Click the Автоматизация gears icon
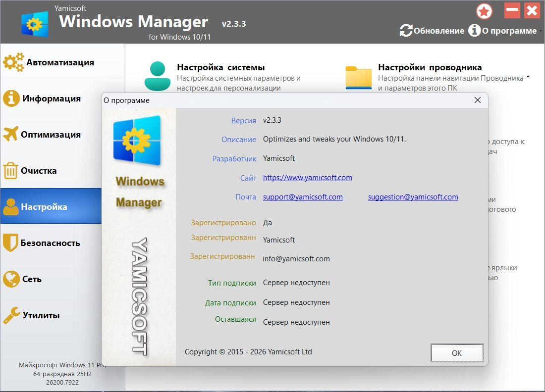Screen dimensions: 545x392 (13, 62)
